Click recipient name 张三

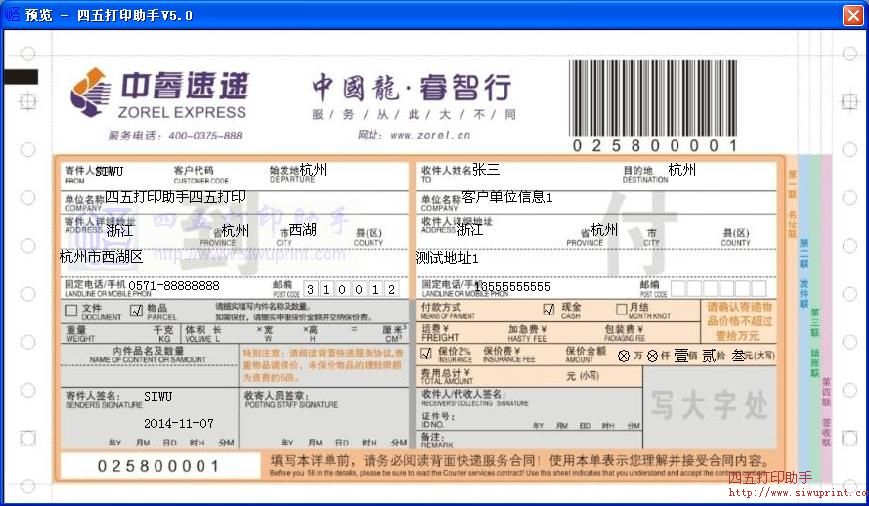(486, 169)
